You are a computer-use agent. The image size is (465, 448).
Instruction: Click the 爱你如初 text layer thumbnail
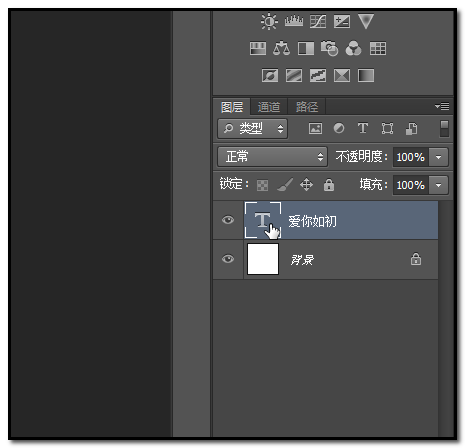(x=263, y=220)
